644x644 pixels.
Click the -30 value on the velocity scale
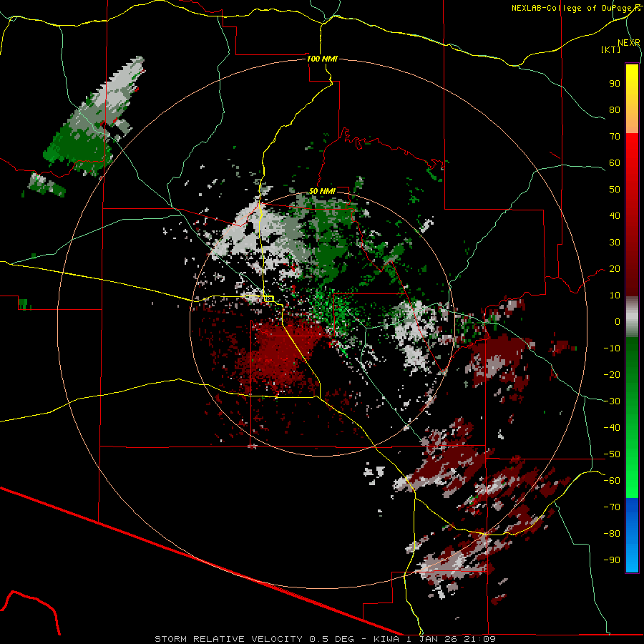612,401
